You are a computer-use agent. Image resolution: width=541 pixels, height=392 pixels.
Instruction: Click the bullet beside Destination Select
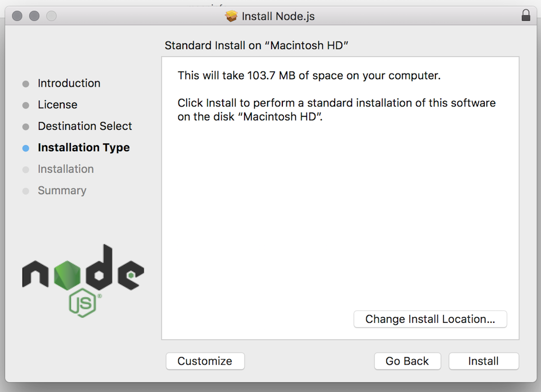click(x=25, y=127)
